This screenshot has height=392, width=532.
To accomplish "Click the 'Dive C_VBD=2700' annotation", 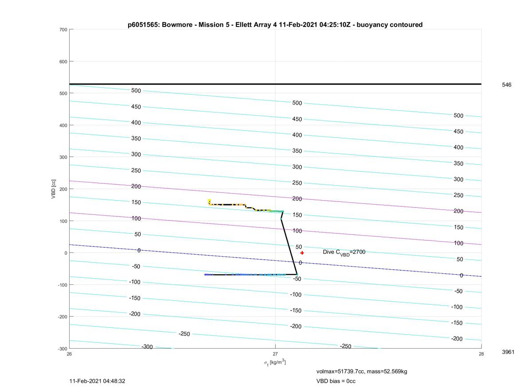I will [x=344, y=252].
